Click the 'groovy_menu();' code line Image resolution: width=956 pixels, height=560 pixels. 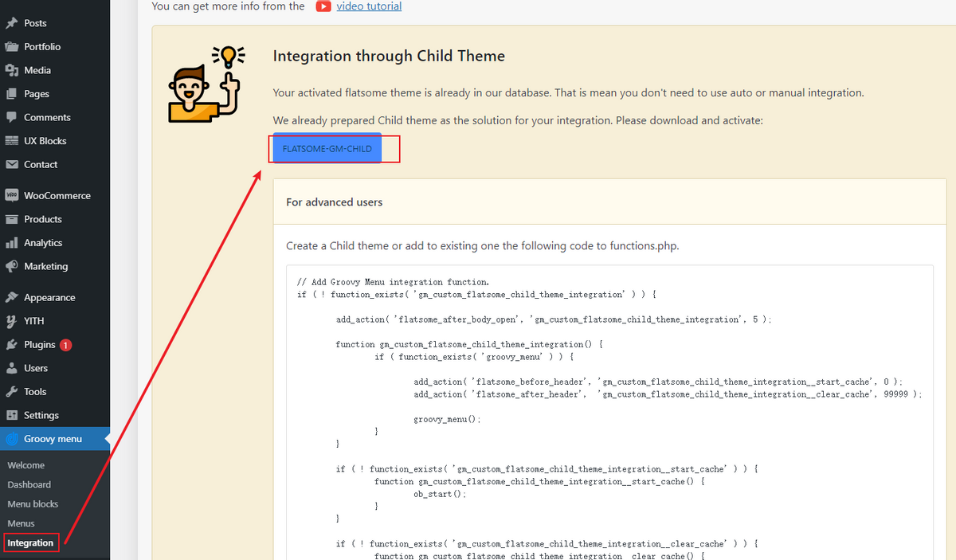pyautogui.click(x=448, y=419)
